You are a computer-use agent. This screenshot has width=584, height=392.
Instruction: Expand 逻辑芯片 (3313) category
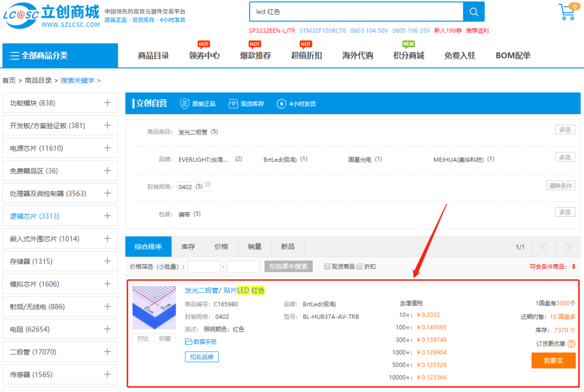pyautogui.click(x=107, y=216)
